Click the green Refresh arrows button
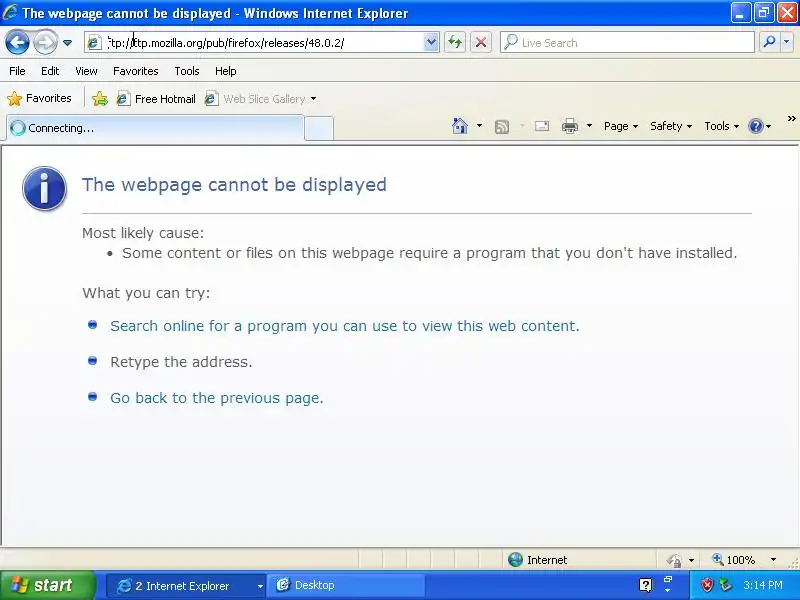 coord(455,42)
